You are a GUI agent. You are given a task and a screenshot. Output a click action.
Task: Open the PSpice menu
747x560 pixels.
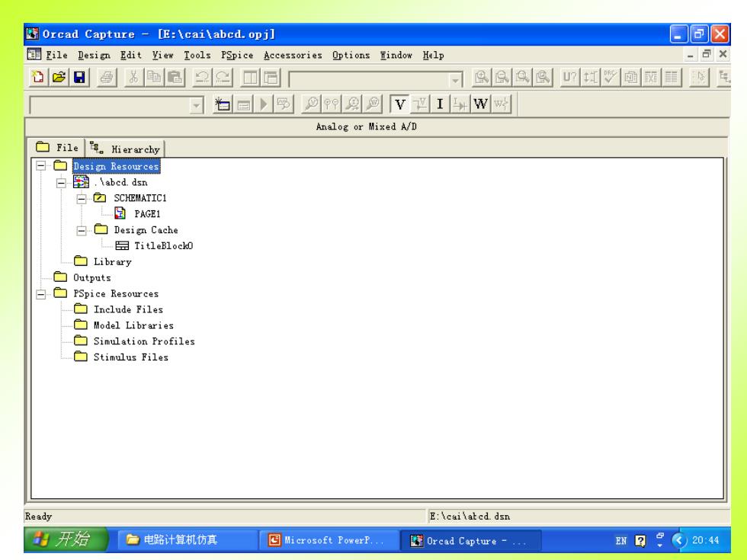237,55
